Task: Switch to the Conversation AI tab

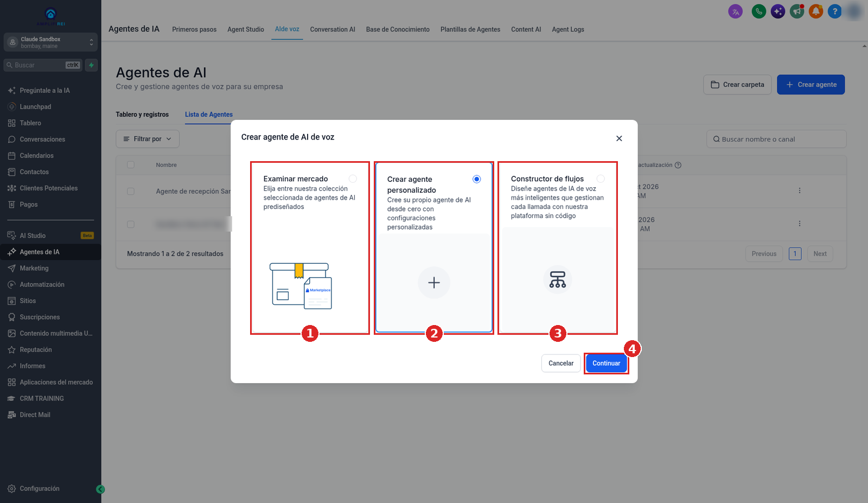Action: pyautogui.click(x=333, y=29)
